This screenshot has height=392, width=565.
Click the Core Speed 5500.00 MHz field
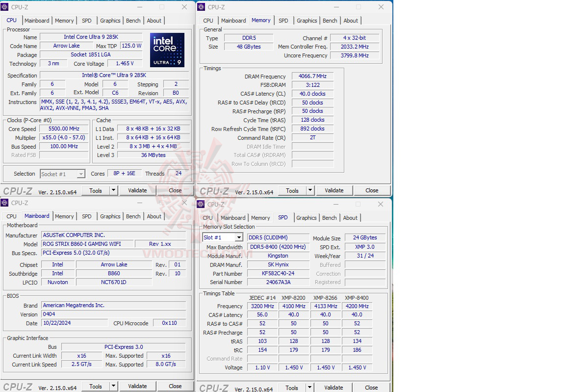tap(64, 129)
